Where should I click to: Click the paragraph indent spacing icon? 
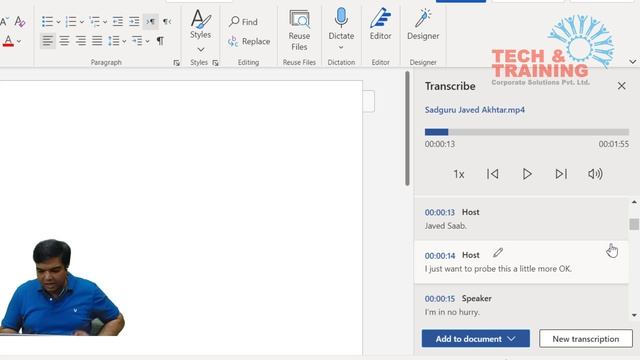pos(137,41)
